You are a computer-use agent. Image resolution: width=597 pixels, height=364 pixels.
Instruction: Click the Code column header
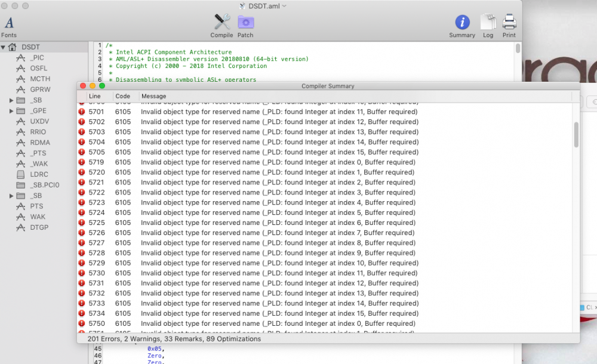point(122,96)
